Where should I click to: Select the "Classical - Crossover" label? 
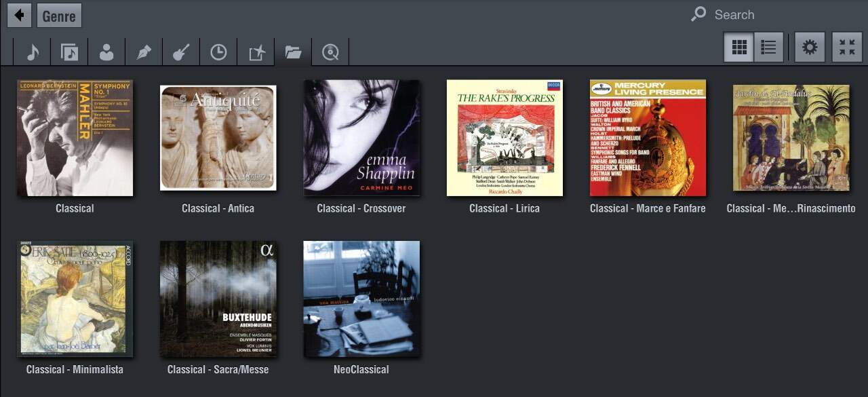[361, 208]
